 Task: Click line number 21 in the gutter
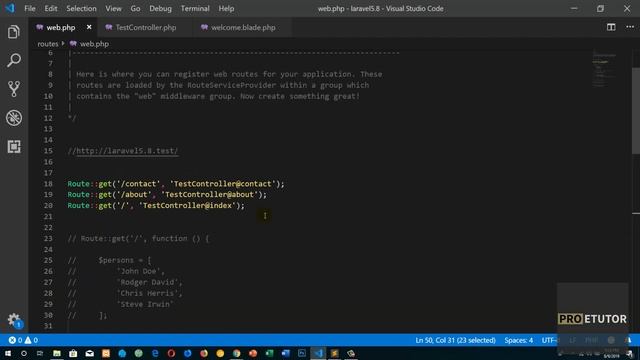[48, 216]
